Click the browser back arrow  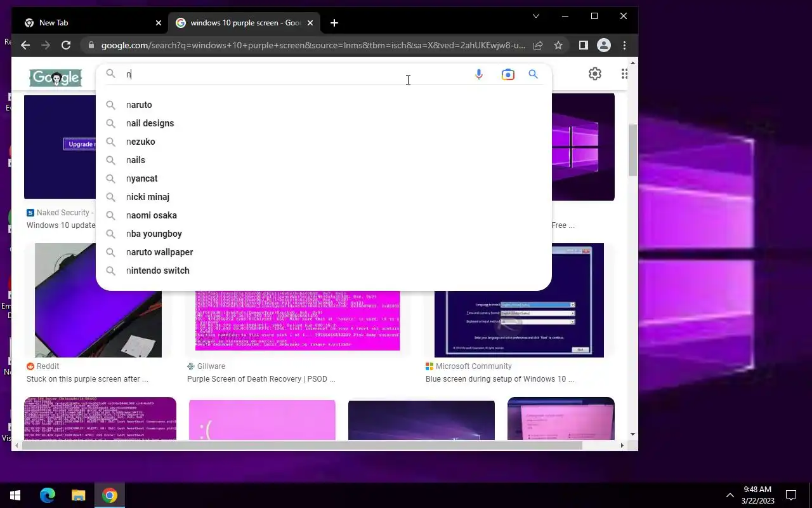point(25,45)
